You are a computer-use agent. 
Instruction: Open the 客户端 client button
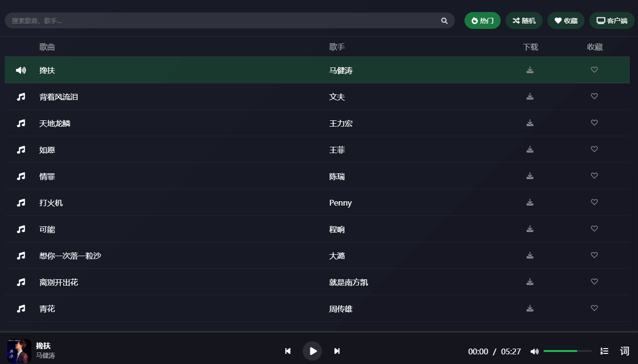point(612,21)
